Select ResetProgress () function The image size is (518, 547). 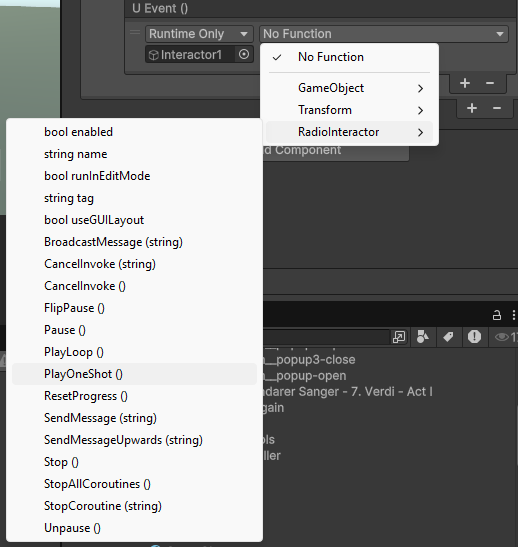coord(134,396)
